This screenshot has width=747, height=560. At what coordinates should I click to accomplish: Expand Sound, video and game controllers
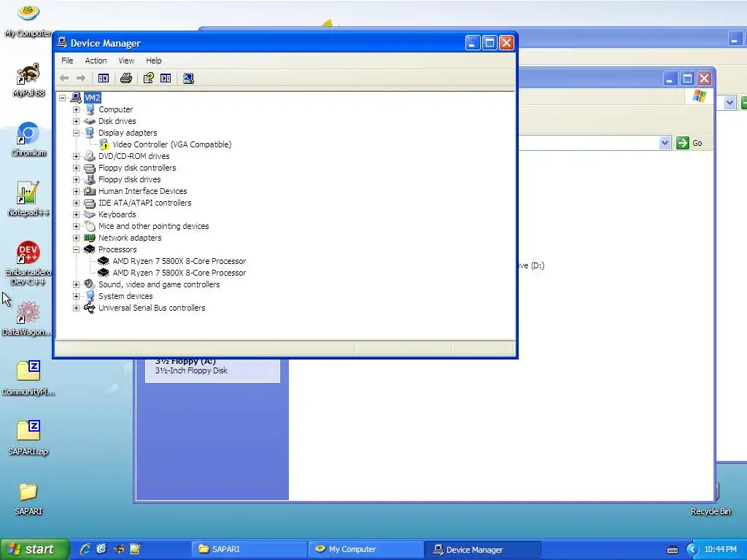(76, 284)
